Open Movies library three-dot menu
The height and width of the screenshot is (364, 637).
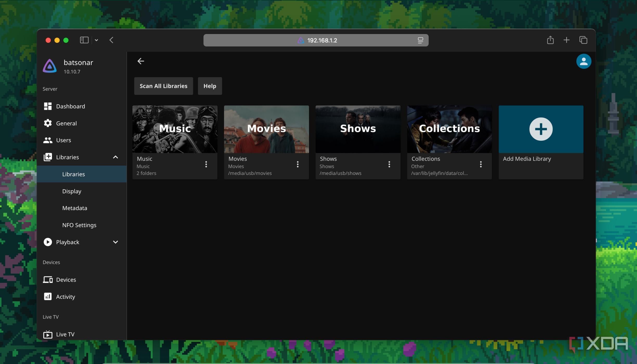point(298,164)
